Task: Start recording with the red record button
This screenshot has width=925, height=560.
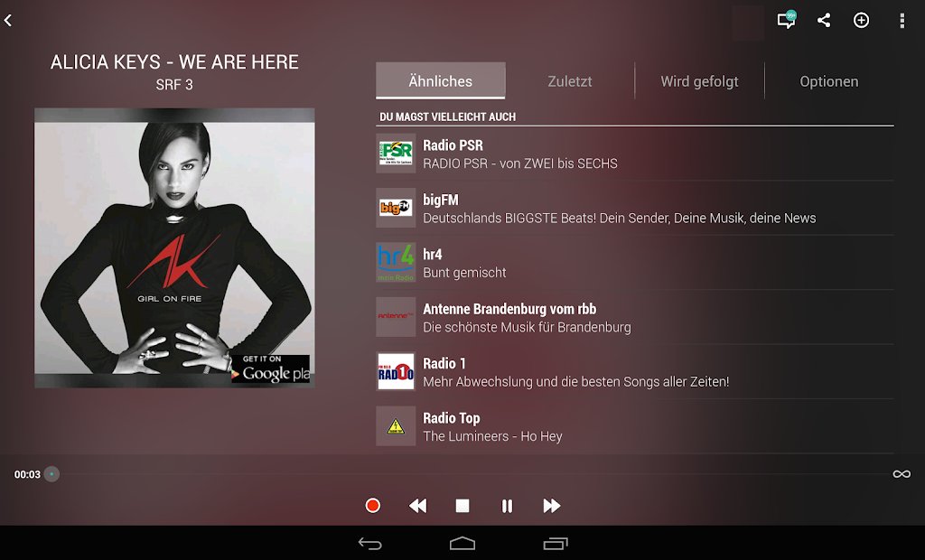Action: point(371,506)
